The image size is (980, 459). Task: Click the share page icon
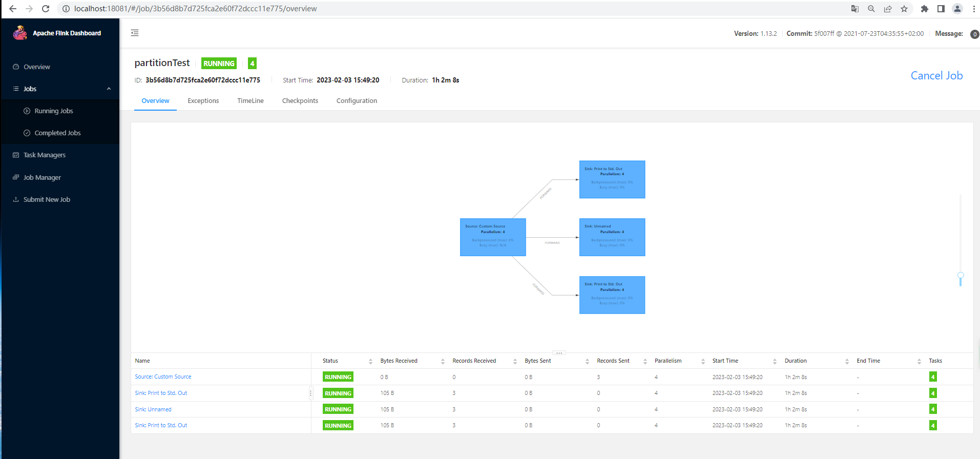click(888, 9)
